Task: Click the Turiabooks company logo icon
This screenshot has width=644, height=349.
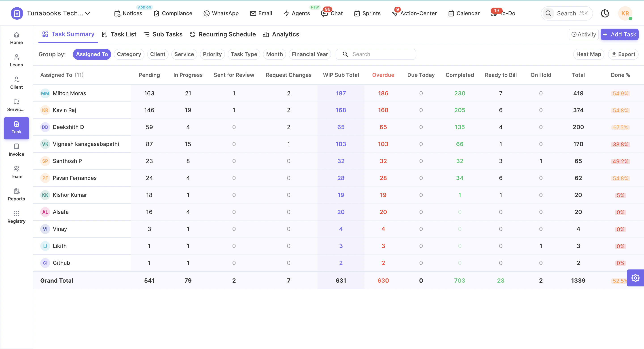Action: (17, 13)
